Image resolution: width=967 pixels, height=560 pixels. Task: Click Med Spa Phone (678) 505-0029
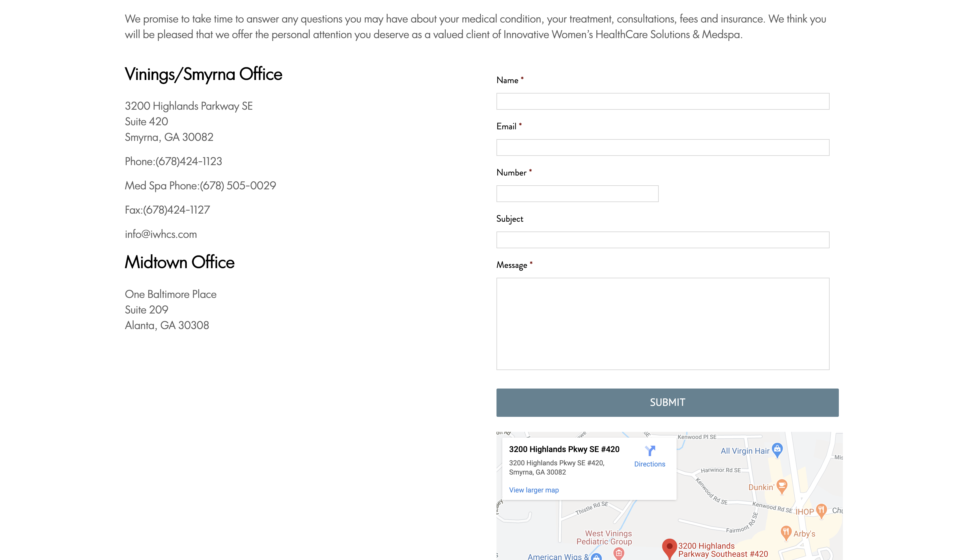coord(200,186)
